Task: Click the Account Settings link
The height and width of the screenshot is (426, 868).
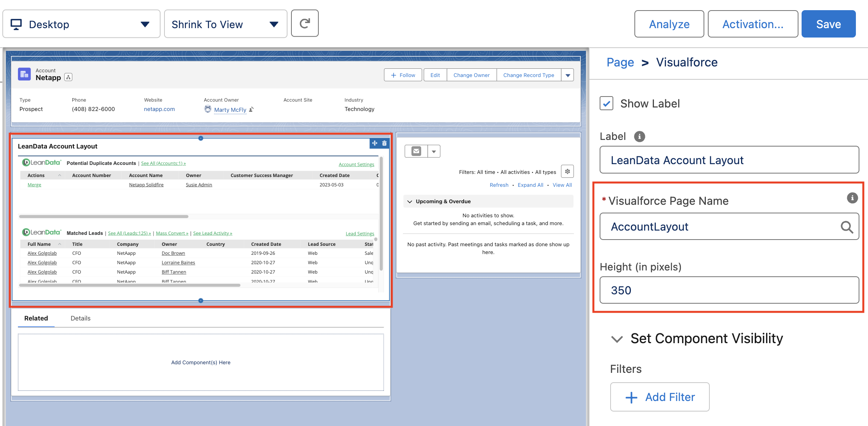Action: (x=356, y=165)
